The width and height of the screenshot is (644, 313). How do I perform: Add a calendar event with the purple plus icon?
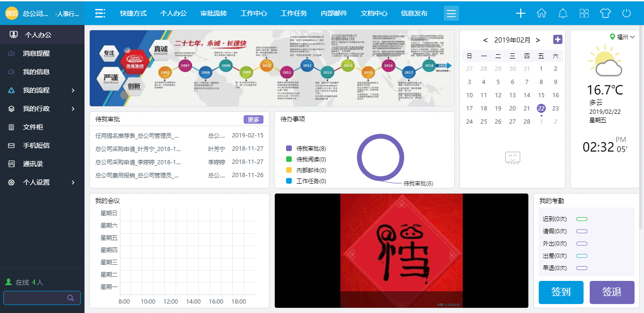click(x=558, y=40)
